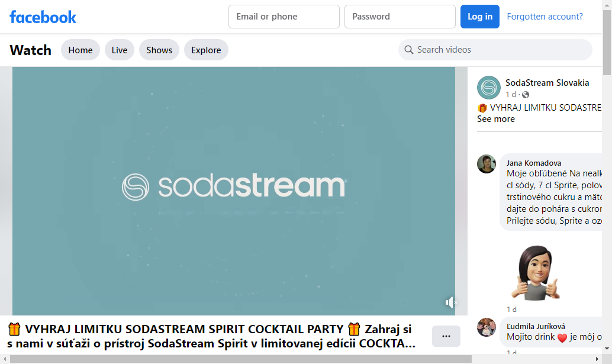Click Jana Komadova's comment text
The width and height of the screenshot is (612, 364).
tap(554, 197)
